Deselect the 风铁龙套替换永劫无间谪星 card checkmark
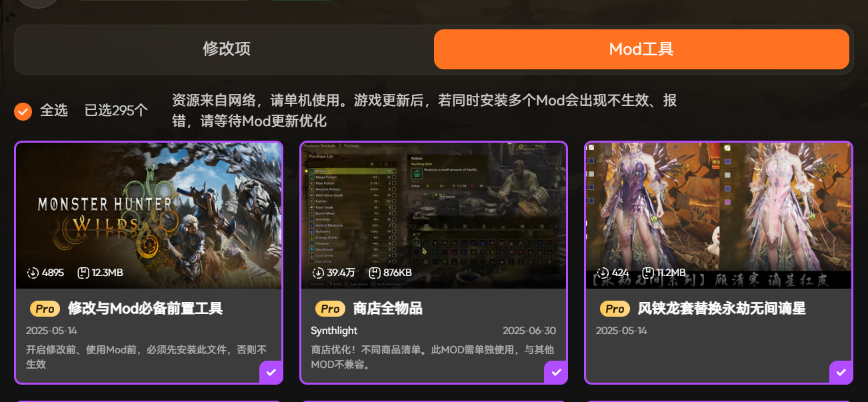 click(x=841, y=372)
